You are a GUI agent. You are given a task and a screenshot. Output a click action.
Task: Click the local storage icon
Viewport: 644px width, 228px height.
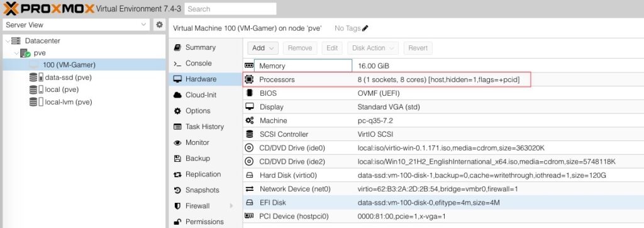tap(36, 89)
